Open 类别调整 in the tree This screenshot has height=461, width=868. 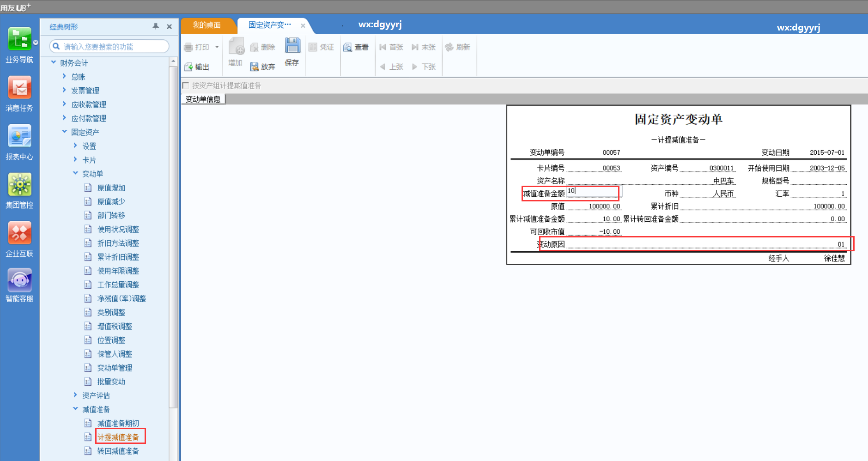[111, 312]
